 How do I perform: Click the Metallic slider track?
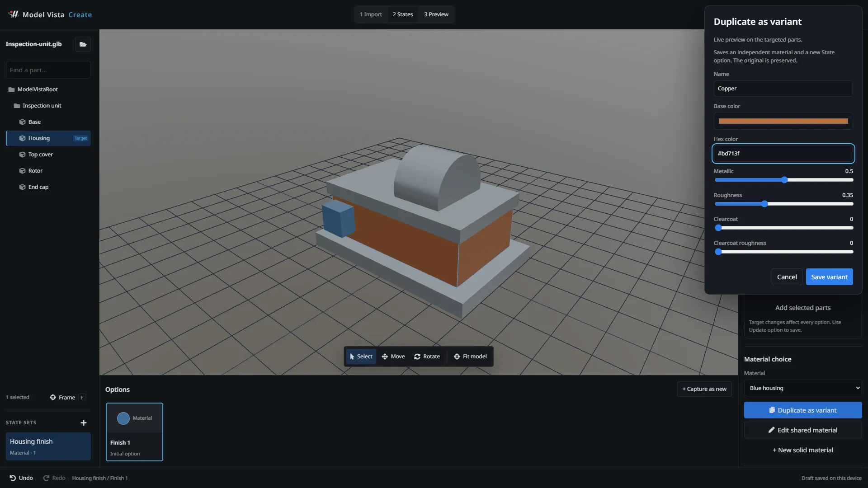(x=784, y=180)
